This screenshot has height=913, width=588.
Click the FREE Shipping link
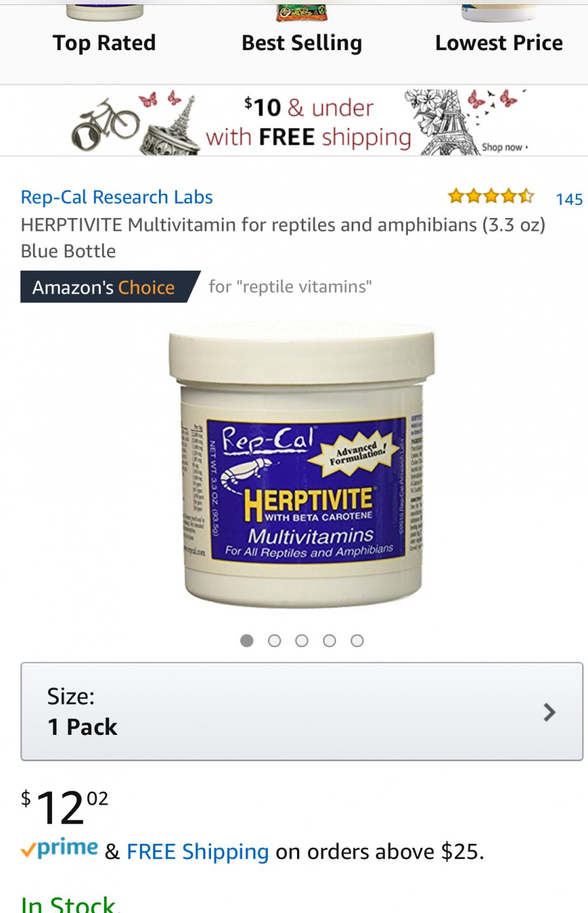(x=198, y=851)
